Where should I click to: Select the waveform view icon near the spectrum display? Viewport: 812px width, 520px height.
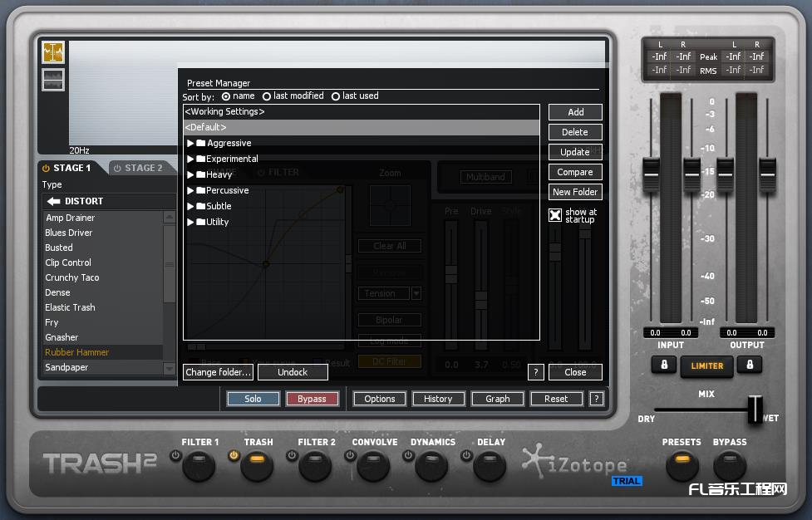tap(52, 80)
